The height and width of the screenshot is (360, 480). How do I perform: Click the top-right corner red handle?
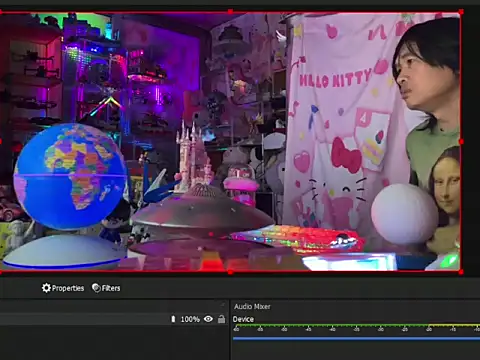(x=461, y=12)
